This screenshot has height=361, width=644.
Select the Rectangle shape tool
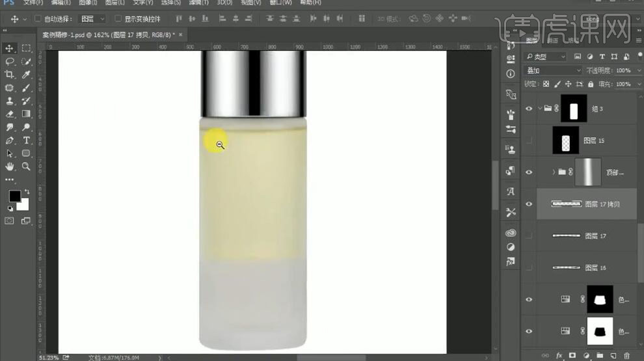[26, 154]
